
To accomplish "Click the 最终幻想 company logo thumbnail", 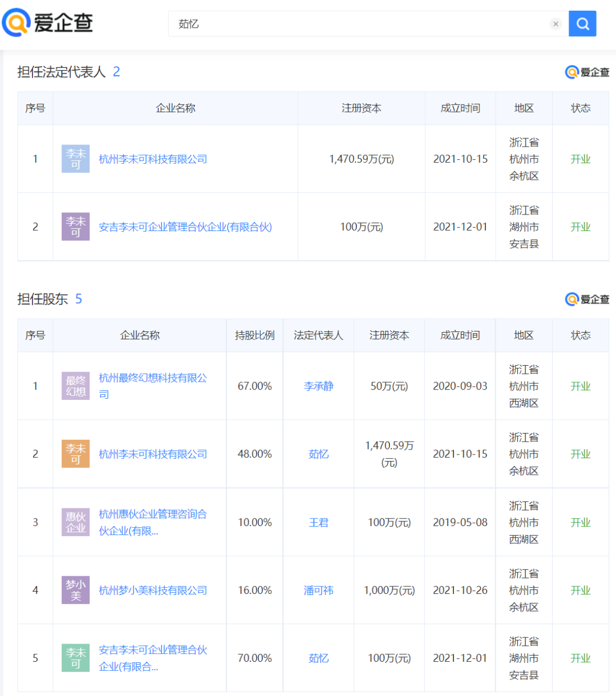I will (x=76, y=386).
